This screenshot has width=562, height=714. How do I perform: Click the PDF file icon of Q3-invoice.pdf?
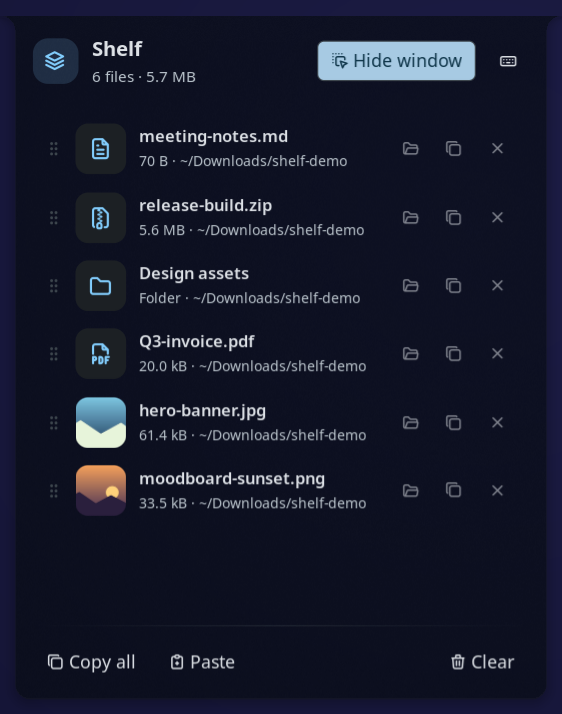[101, 353]
